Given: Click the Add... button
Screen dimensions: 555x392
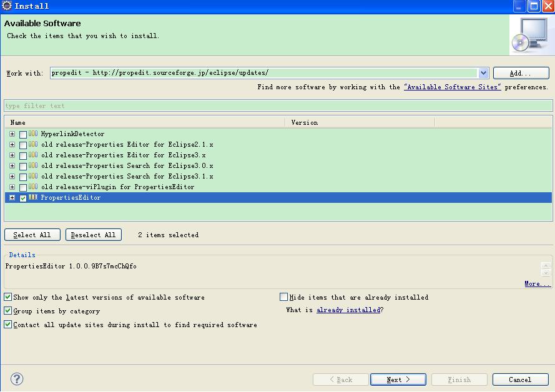Looking at the screenshot, I should [521, 73].
